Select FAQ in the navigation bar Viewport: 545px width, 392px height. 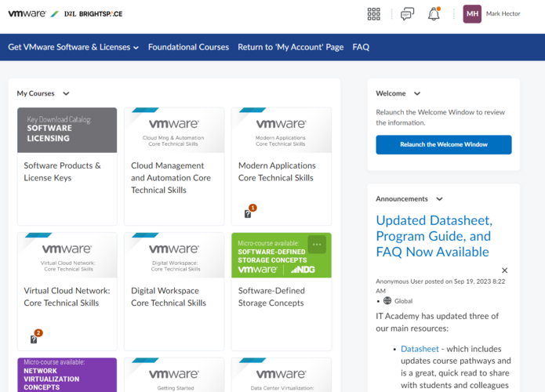pos(361,47)
